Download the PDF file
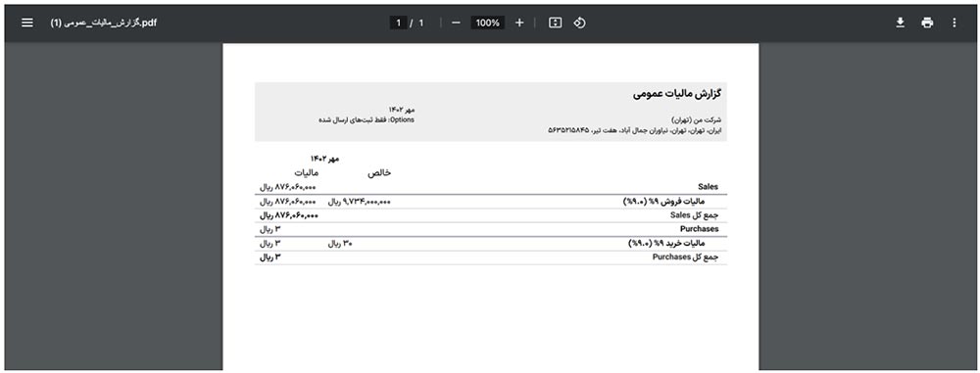 (900, 23)
